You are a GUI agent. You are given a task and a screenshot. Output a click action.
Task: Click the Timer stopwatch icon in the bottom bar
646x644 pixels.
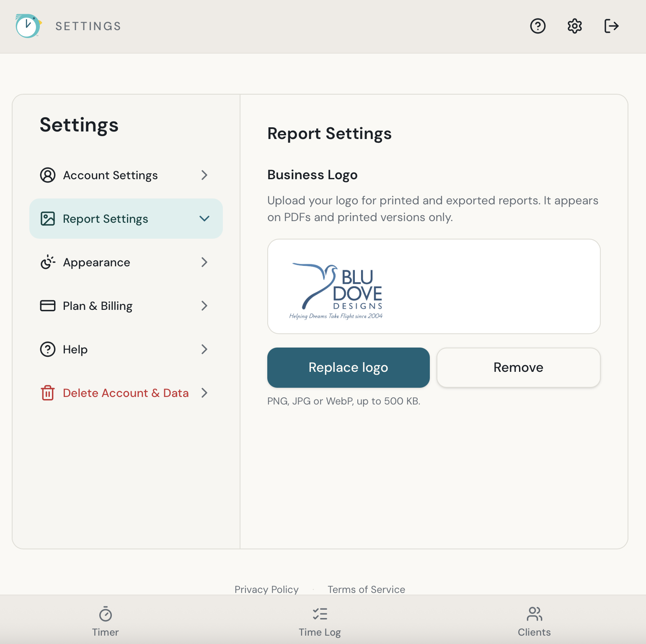[x=106, y=614]
